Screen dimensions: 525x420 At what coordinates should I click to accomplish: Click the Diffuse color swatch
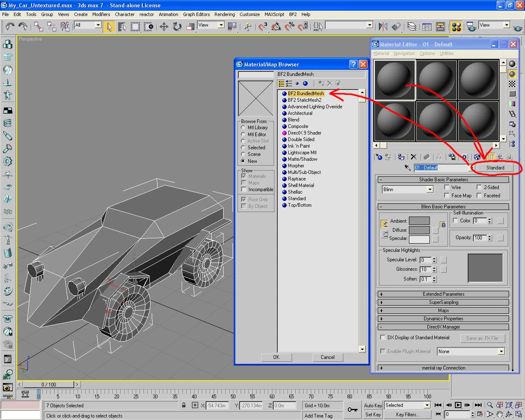tap(419, 230)
